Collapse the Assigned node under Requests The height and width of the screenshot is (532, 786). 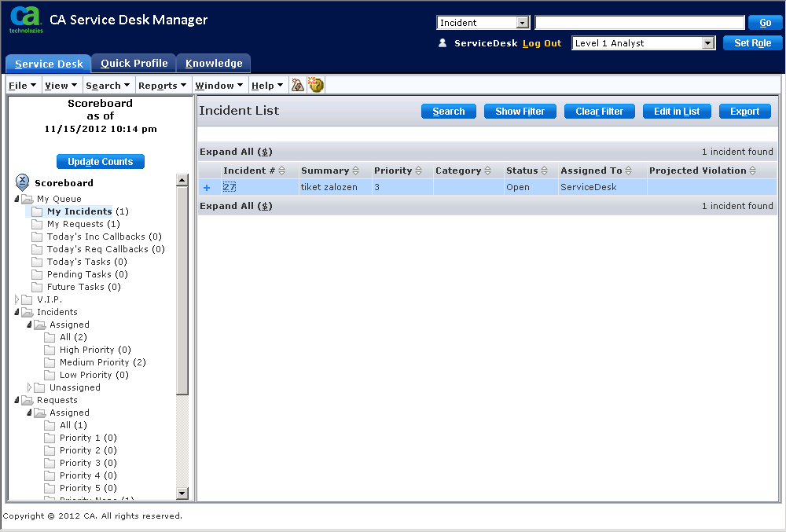29,413
